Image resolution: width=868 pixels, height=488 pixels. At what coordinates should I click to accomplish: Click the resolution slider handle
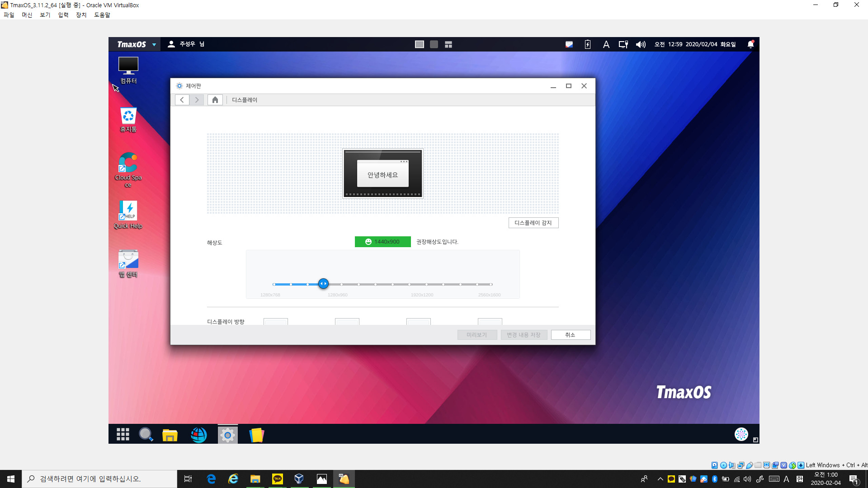(323, 284)
